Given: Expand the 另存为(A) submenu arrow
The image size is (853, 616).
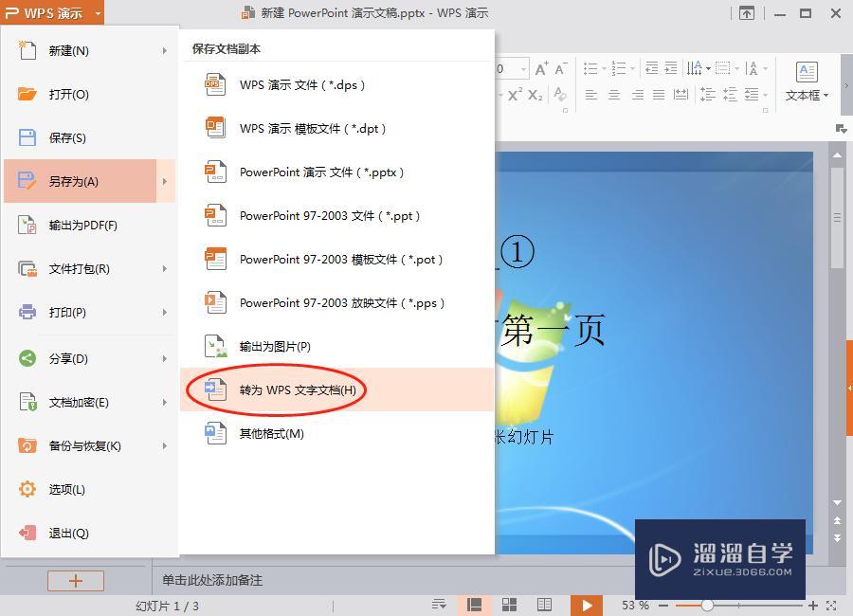Looking at the screenshot, I should (x=164, y=181).
